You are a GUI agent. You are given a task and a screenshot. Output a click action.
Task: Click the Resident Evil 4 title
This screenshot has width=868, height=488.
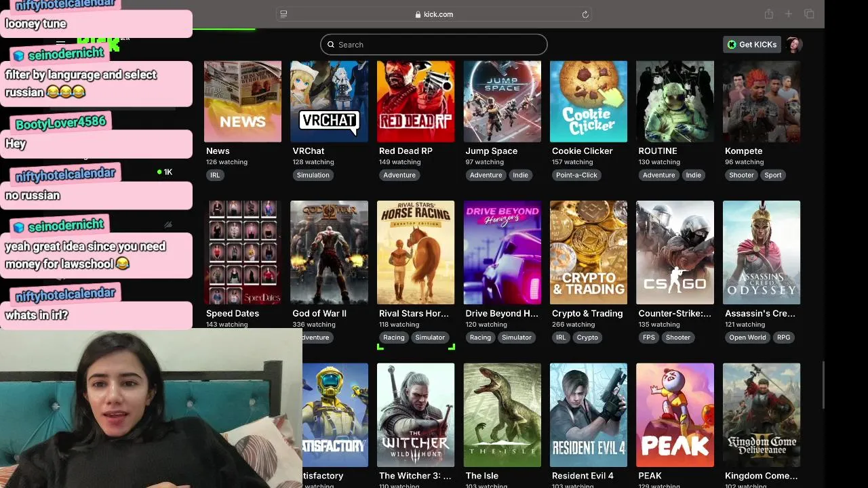coord(583,476)
